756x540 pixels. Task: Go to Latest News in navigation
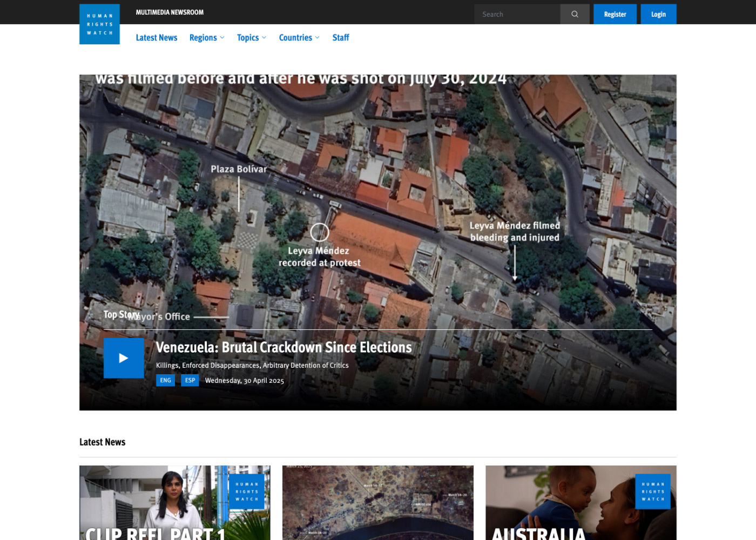(156, 38)
